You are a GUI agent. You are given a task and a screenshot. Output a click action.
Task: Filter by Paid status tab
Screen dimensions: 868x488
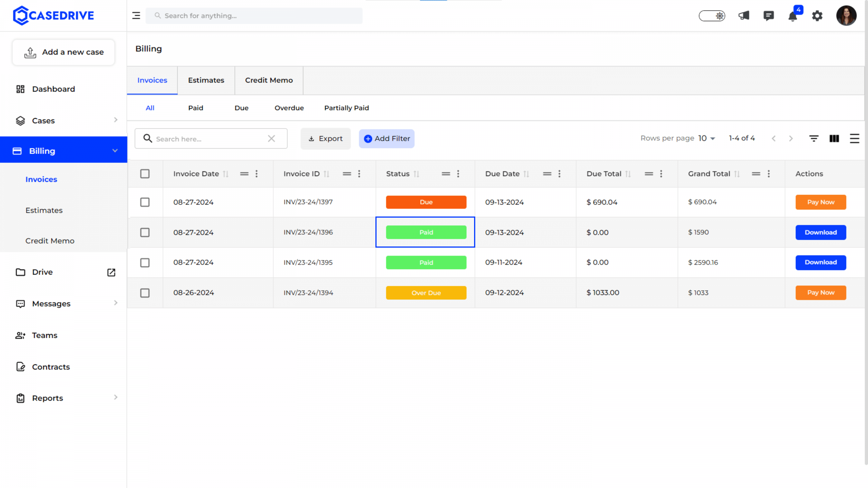(195, 108)
